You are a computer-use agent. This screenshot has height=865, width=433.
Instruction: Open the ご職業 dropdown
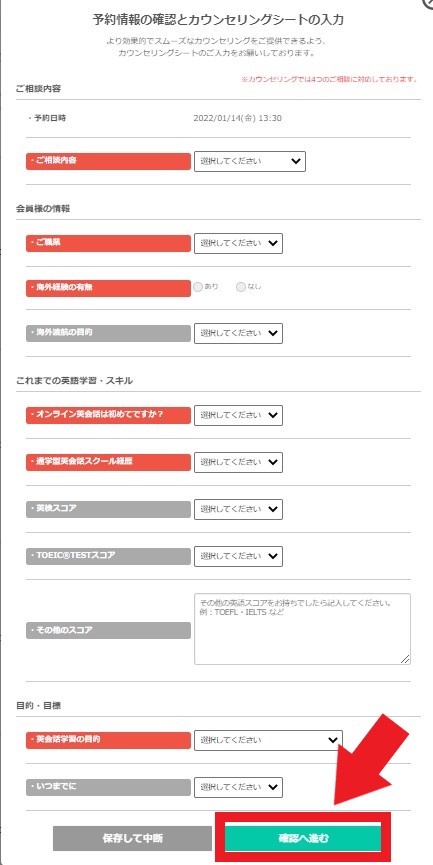[x=238, y=243]
